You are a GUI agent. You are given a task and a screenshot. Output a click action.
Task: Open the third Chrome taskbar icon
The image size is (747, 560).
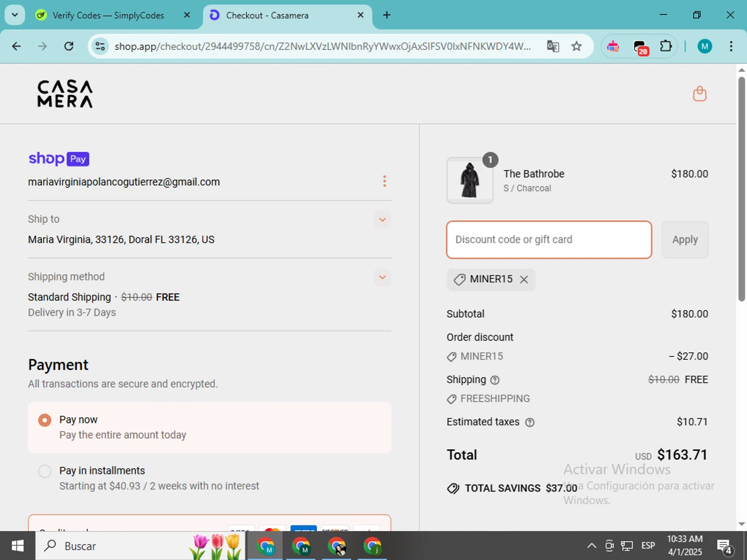(337, 546)
